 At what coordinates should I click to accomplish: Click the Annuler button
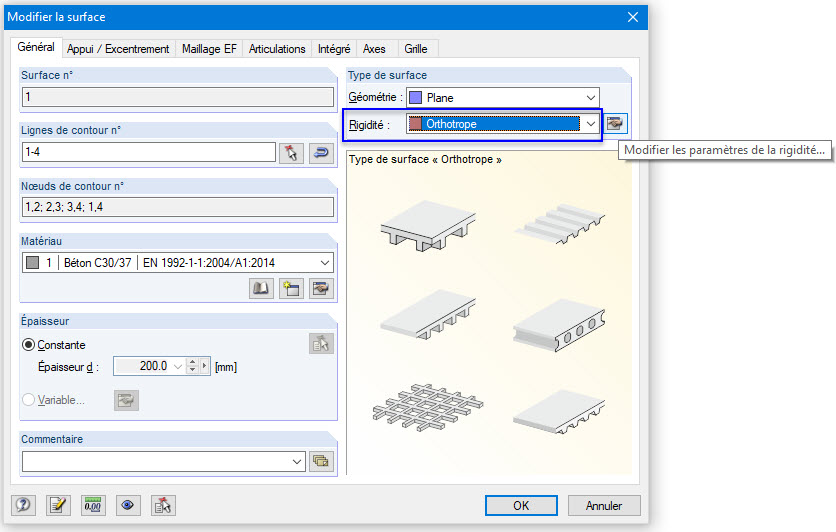(604, 505)
